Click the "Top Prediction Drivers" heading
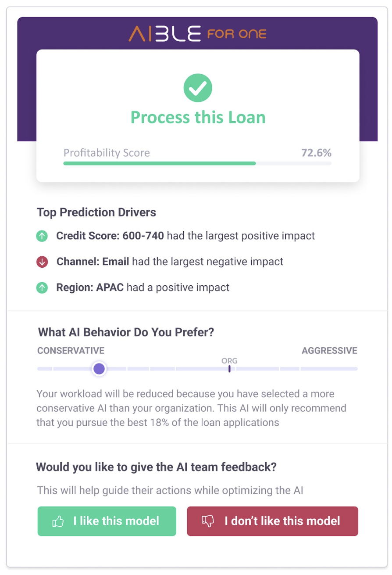 tap(96, 212)
